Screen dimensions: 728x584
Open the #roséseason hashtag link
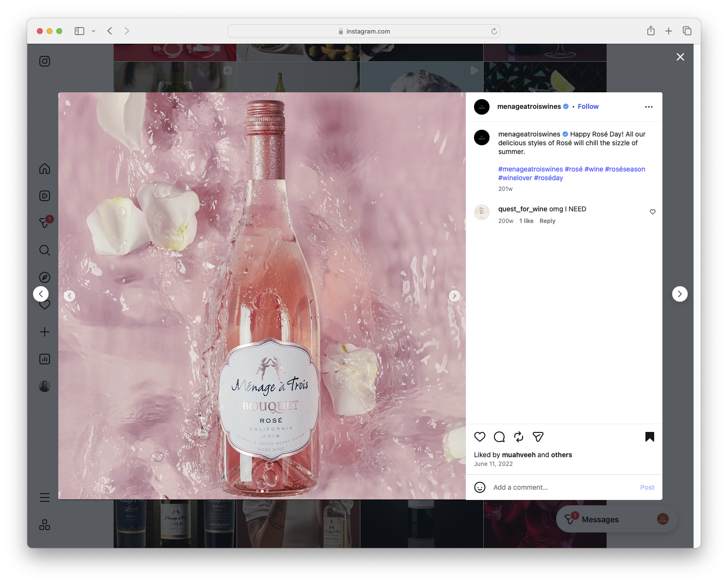[625, 169]
